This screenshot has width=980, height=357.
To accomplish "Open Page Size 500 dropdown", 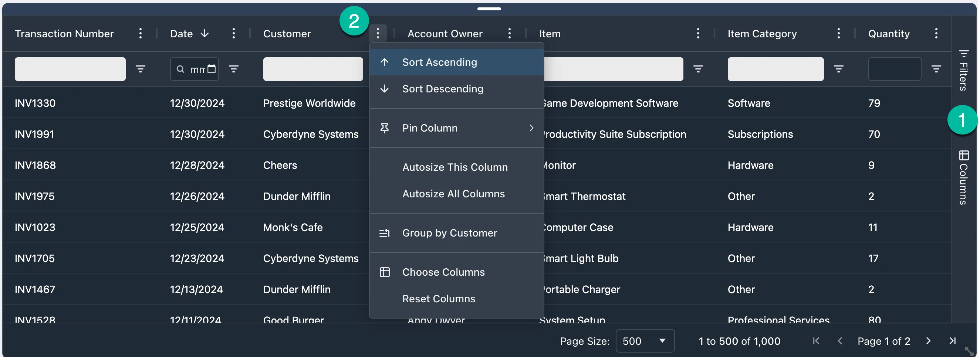I will point(645,341).
